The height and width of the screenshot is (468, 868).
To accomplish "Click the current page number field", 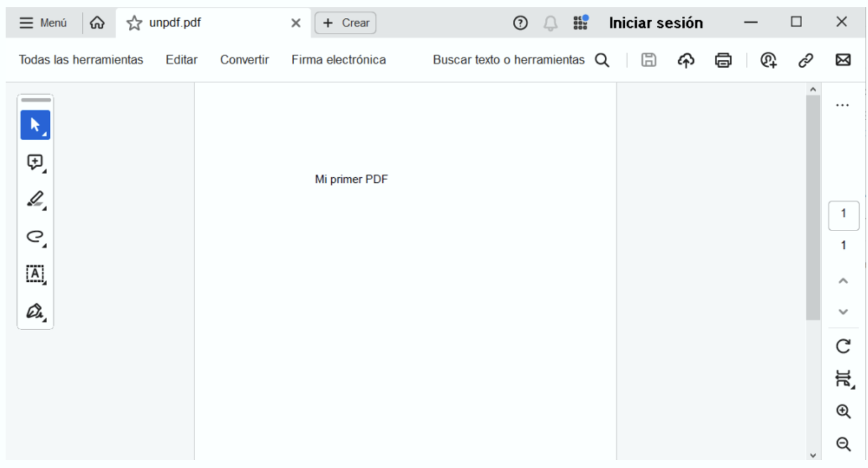I will (843, 215).
